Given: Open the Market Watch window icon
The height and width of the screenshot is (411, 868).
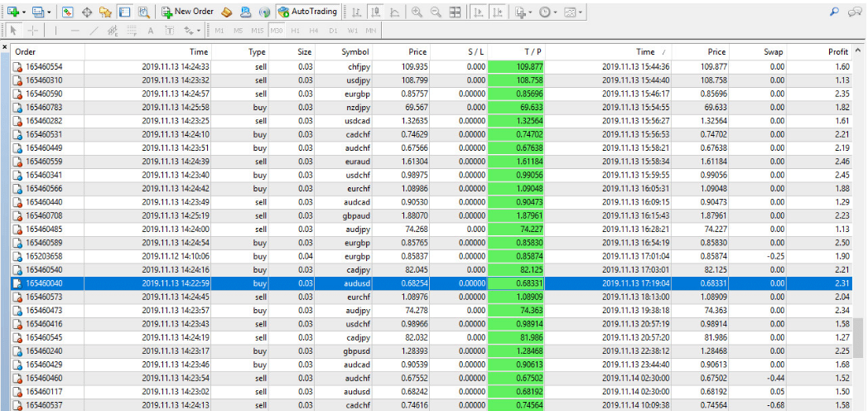Looking at the screenshot, I should [67, 12].
